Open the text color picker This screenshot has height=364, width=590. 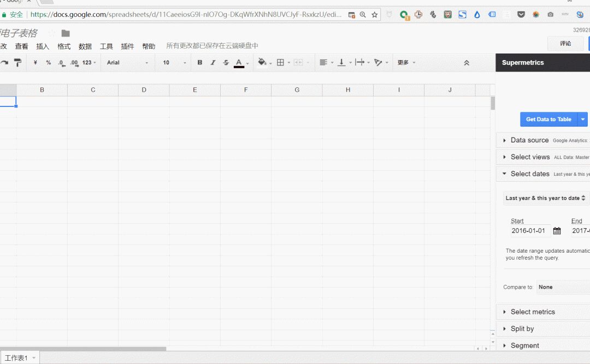click(x=239, y=63)
